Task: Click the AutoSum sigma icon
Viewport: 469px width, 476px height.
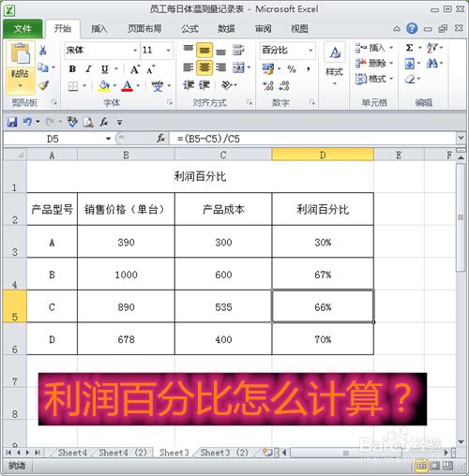Action: (409, 48)
